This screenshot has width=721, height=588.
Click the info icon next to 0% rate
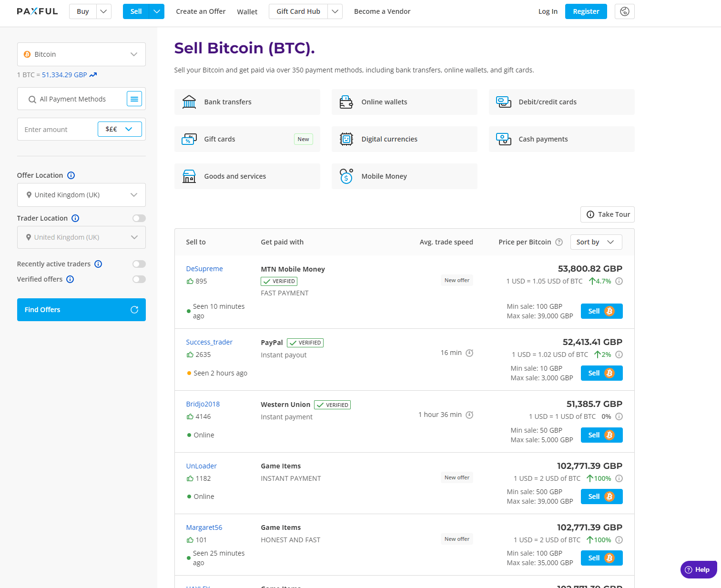[x=619, y=416]
